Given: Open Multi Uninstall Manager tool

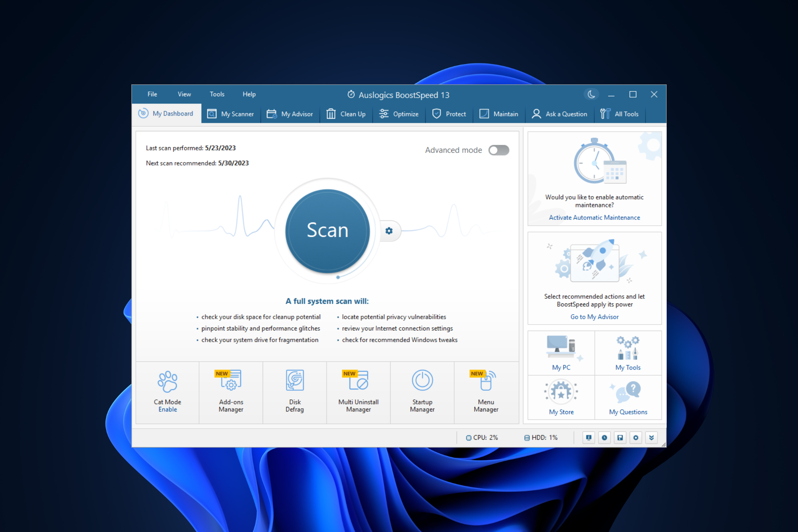Looking at the screenshot, I should point(358,392).
